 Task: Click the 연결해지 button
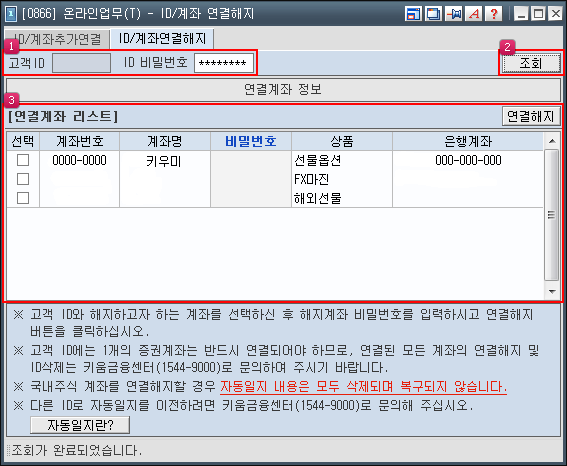pos(531,116)
